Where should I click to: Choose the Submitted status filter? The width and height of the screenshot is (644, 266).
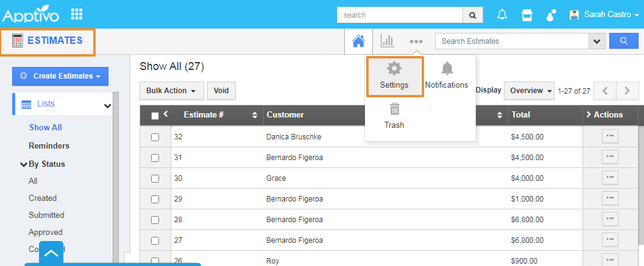(46, 215)
